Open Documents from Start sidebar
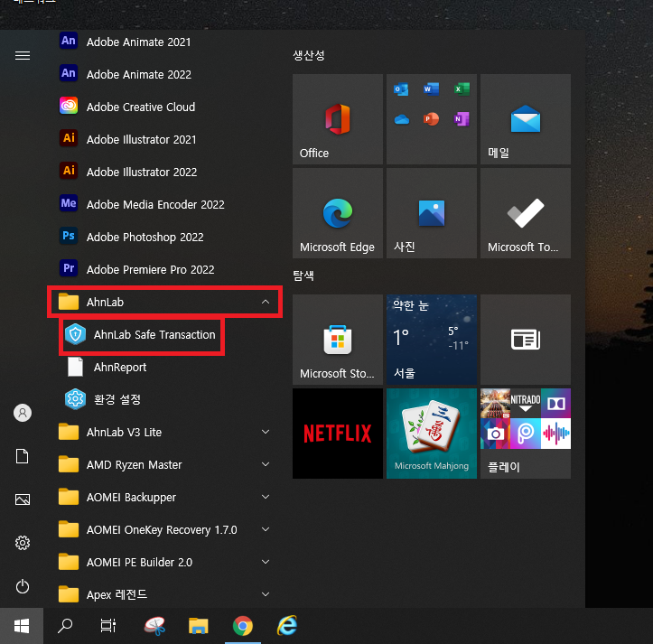 [23, 456]
